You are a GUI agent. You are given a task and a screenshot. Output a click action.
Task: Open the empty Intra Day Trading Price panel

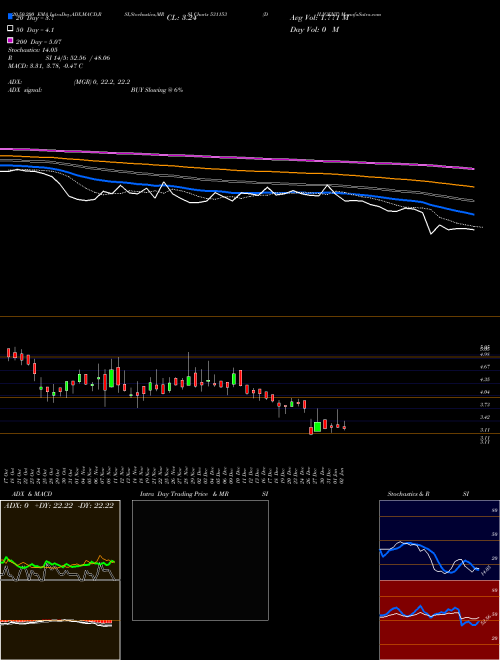tap(200, 560)
